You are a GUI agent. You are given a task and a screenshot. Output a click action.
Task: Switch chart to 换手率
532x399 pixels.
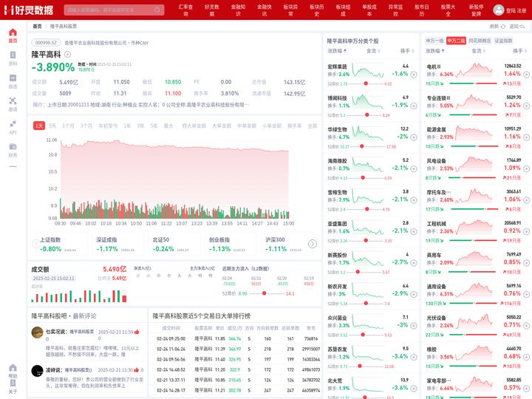[294, 126]
